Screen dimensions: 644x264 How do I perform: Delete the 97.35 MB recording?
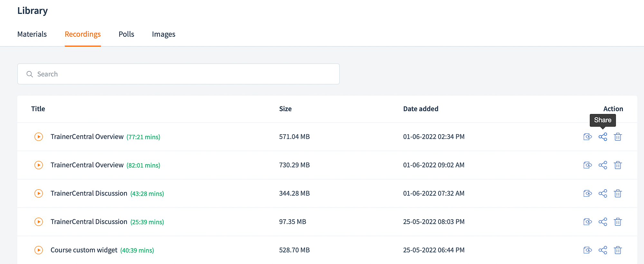[618, 222]
